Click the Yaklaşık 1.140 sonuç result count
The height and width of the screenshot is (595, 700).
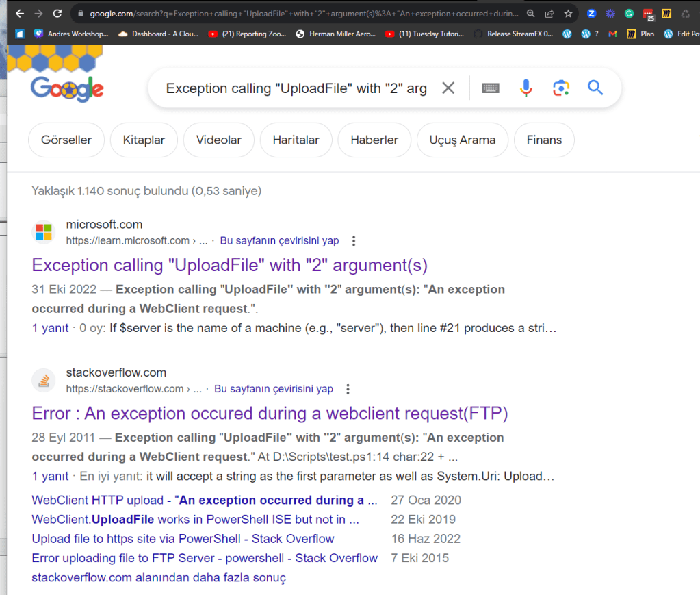(146, 191)
